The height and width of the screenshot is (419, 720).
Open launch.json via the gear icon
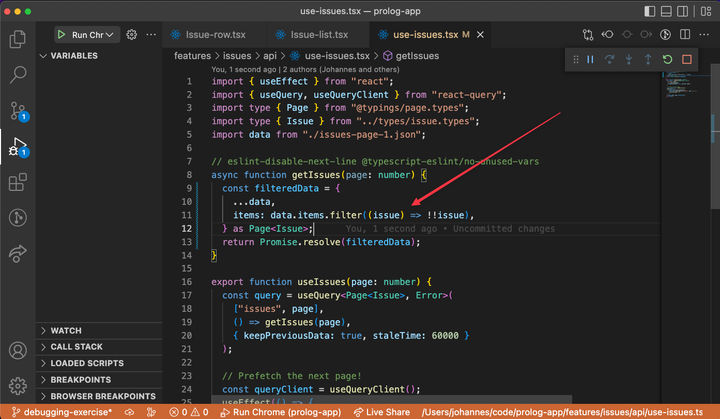tap(131, 35)
